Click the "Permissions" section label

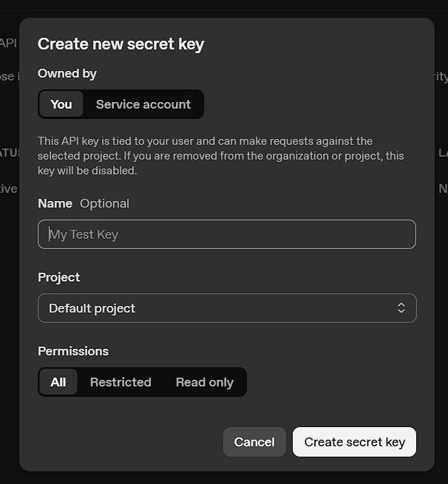(73, 351)
